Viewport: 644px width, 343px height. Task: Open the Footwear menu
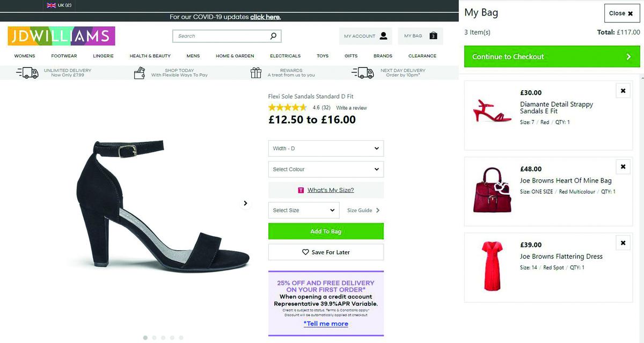64,56
